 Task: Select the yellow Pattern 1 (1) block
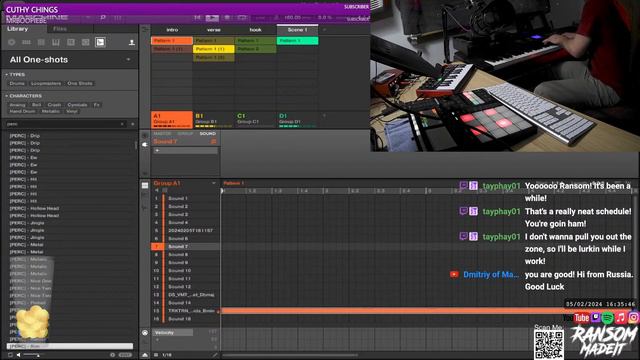coord(213,49)
